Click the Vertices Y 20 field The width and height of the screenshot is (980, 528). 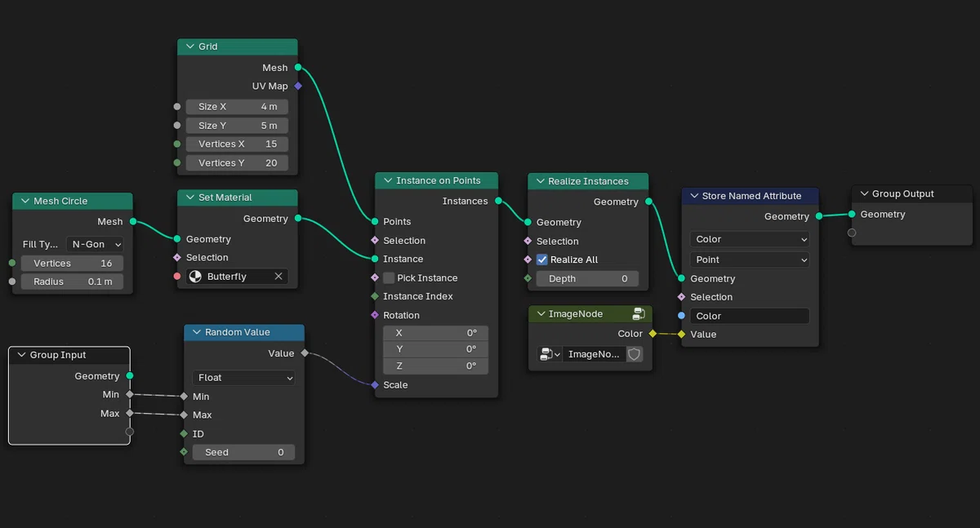coord(237,162)
